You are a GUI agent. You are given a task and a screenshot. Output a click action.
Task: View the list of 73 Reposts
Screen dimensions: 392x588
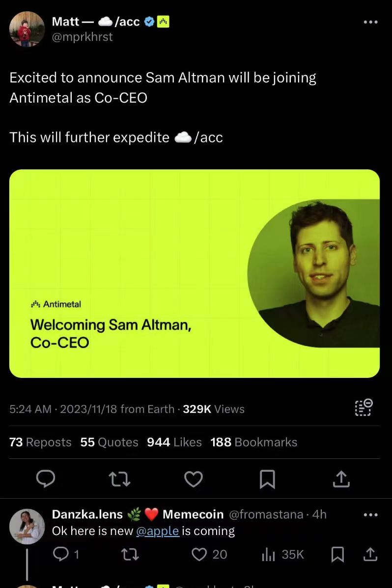pyautogui.click(x=40, y=442)
